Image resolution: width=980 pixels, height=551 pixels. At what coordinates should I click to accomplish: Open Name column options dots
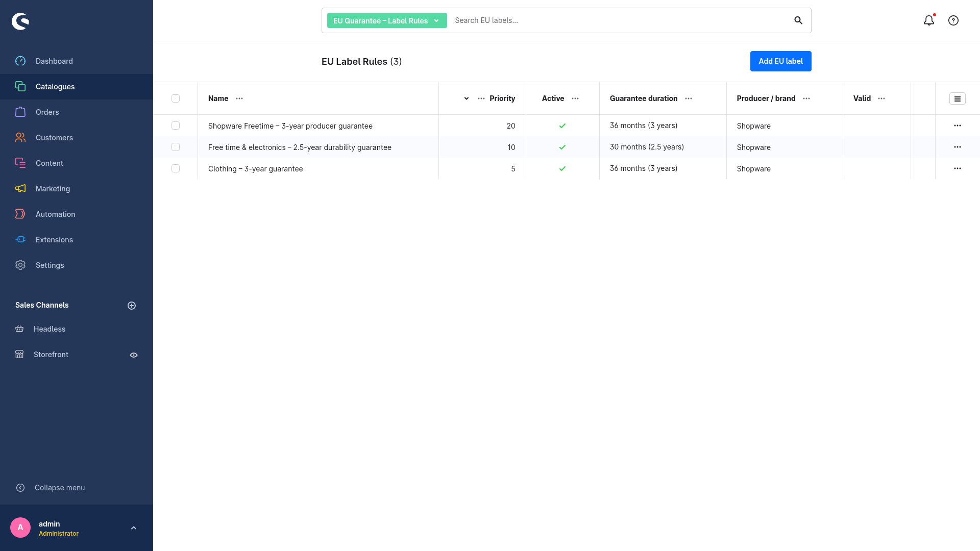click(x=239, y=98)
